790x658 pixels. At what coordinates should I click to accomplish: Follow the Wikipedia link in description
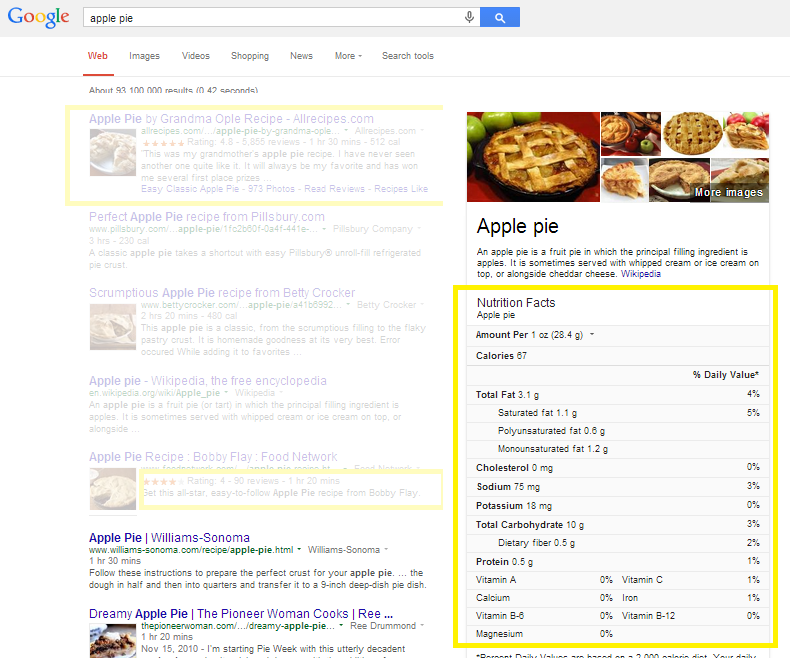click(641, 273)
